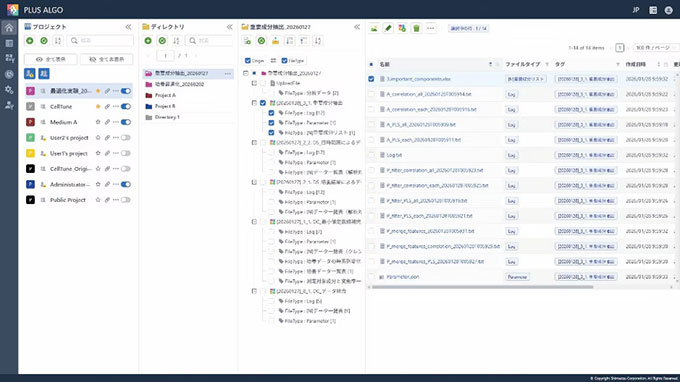The height and width of the screenshot is (382, 680).
Task: Select the Project A directory
Action: [x=165, y=95]
